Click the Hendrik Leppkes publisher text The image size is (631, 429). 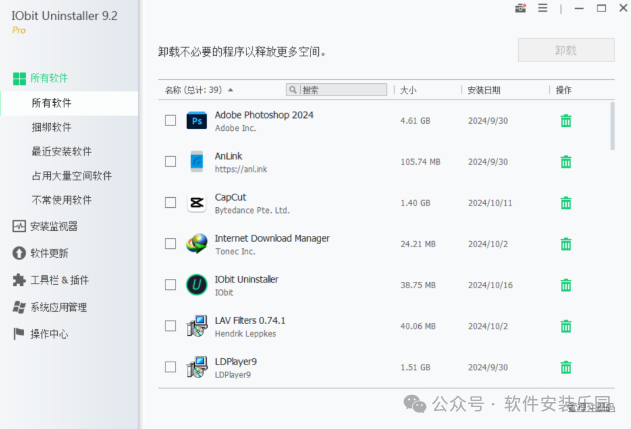(245, 334)
